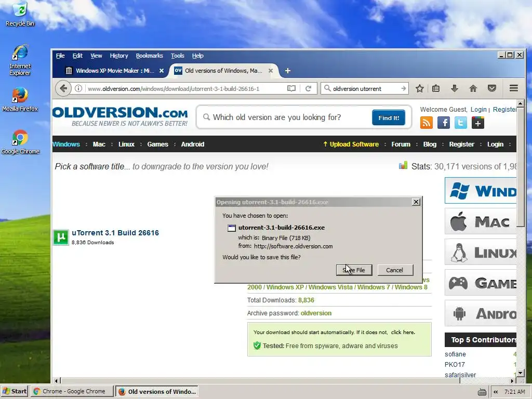Open the Games link in site navigation bar
Screen dimensions: 532x399
click(x=158, y=144)
